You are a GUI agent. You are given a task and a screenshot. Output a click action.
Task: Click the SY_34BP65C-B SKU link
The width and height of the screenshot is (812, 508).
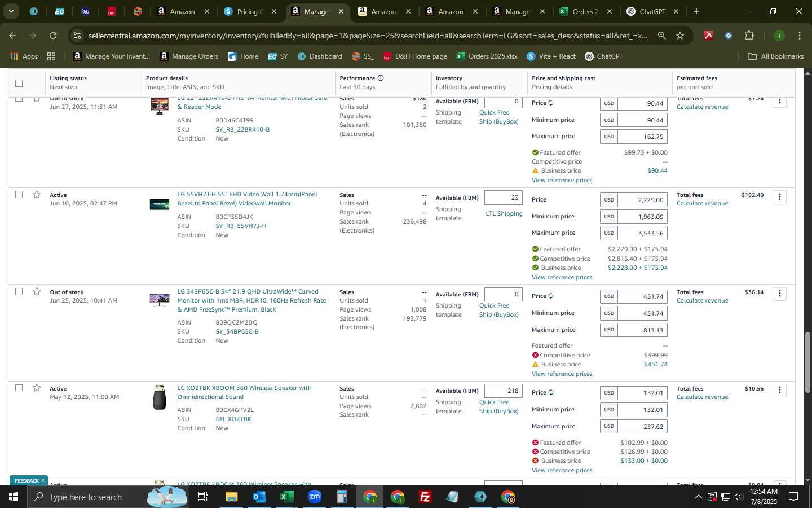[x=237, y=331]
